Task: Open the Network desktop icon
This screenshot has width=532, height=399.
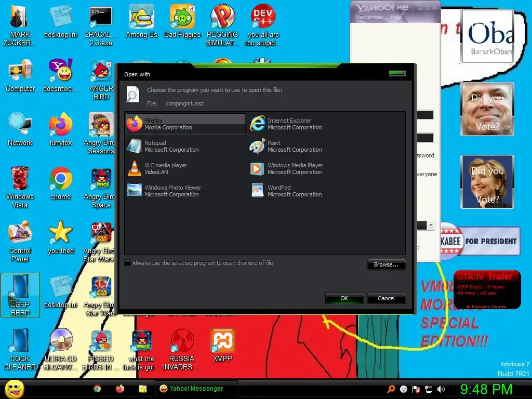Action: pyautogui.click(x=20, y=129)
